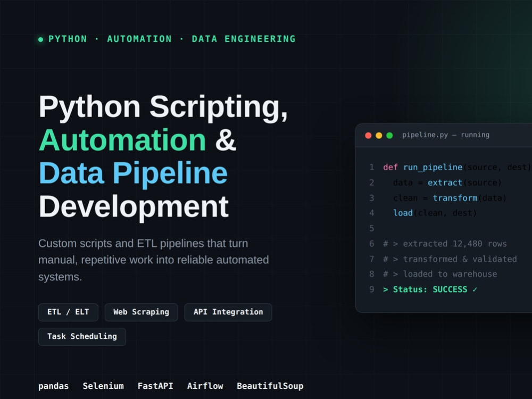Viewport: 532px width, 399px height.
Task: Click the transformed & validated comment
Action: 450,259
